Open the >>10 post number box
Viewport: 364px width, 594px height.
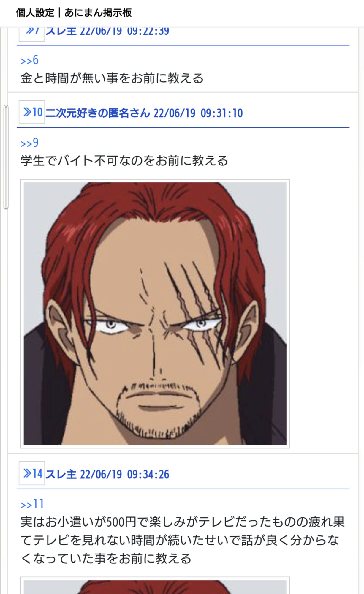point(32,112)
